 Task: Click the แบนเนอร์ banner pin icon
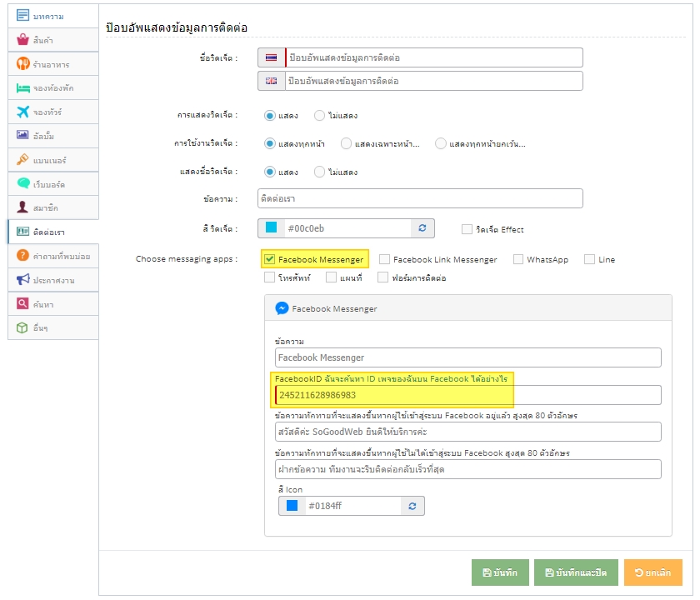point(22,159)
